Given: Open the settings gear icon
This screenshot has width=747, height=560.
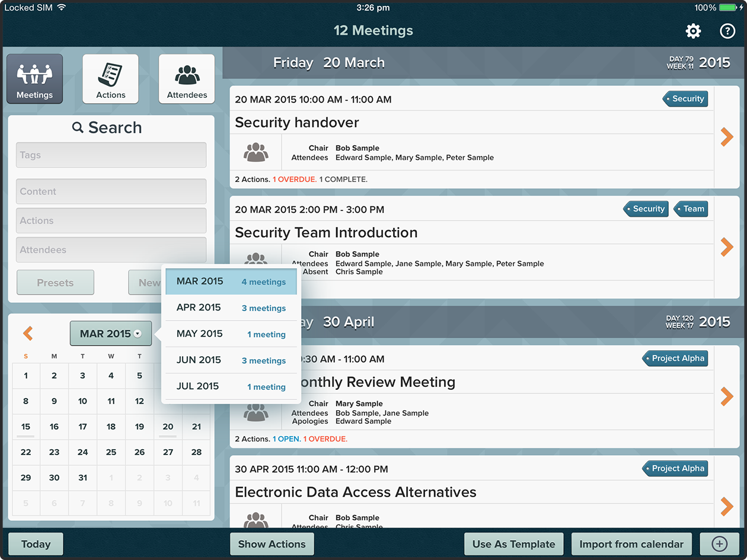Looking at the screenshot, I should (x=693, y=31).
